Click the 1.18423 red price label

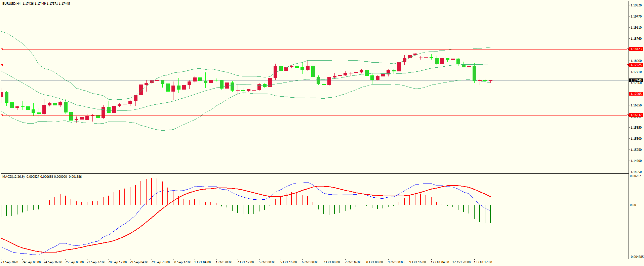coord(636,49)
